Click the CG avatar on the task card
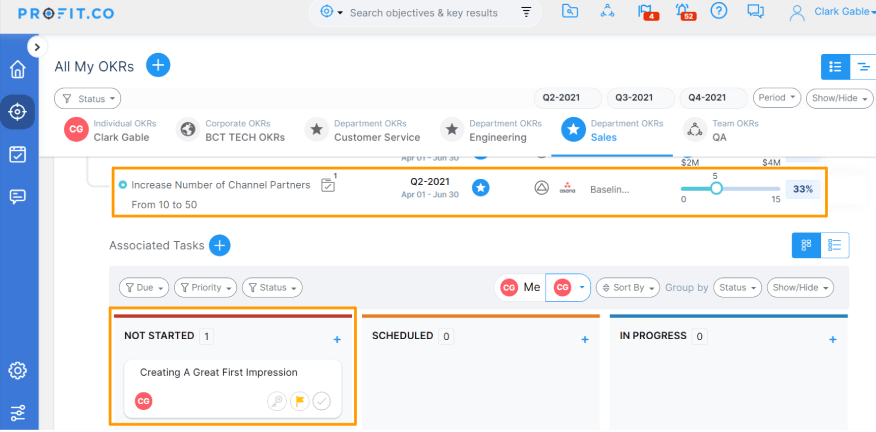The width and height of the screenshot is (876, 432). pyautogui.click(x=144, y=401)
